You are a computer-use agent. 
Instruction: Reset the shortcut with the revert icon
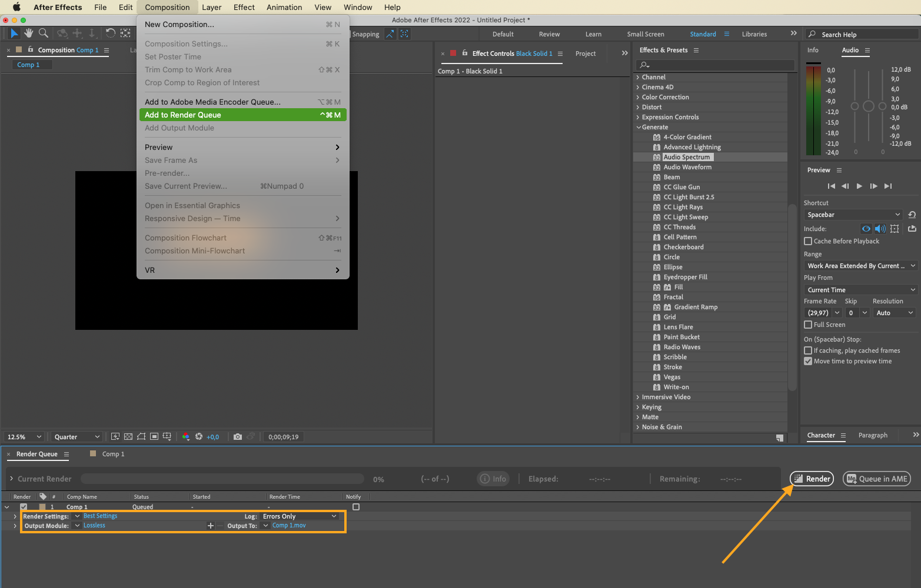click(x=912, y=215)
